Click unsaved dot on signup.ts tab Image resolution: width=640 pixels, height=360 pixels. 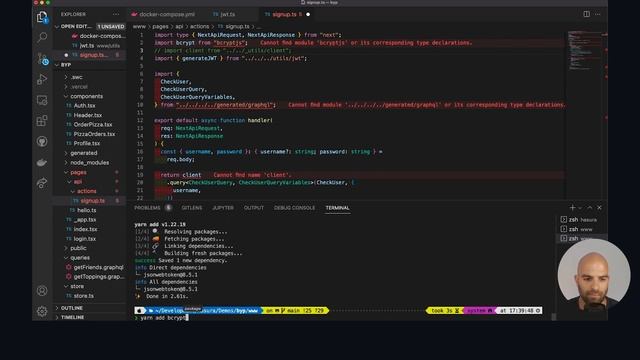308,14
